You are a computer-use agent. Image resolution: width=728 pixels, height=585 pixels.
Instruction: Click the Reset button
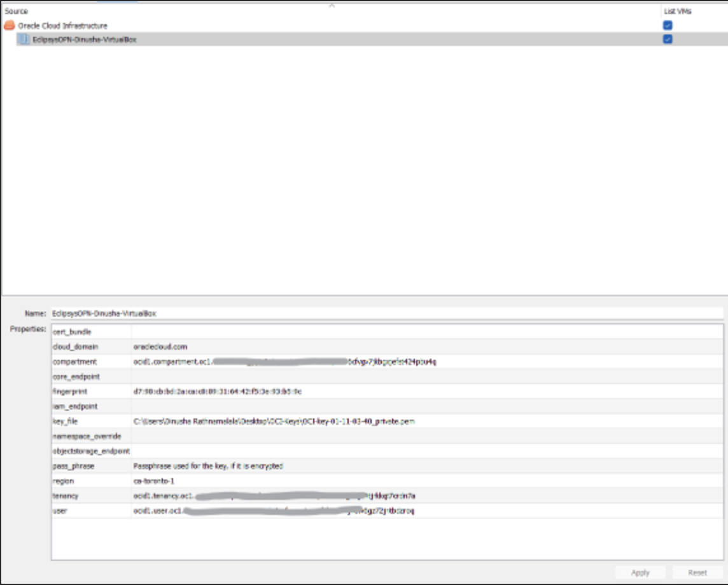pos(697,572)
